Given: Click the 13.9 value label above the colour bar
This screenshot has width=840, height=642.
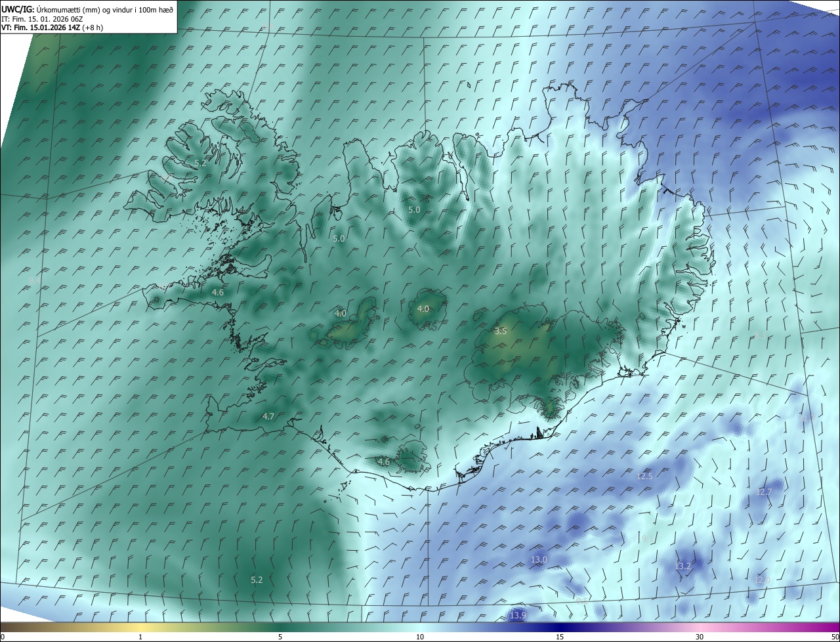Looking at the screenshot, I should (518, 615).
